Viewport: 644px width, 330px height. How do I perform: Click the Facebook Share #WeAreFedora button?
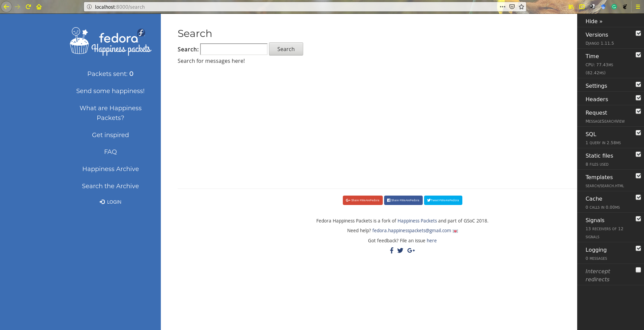click(403, 200)
